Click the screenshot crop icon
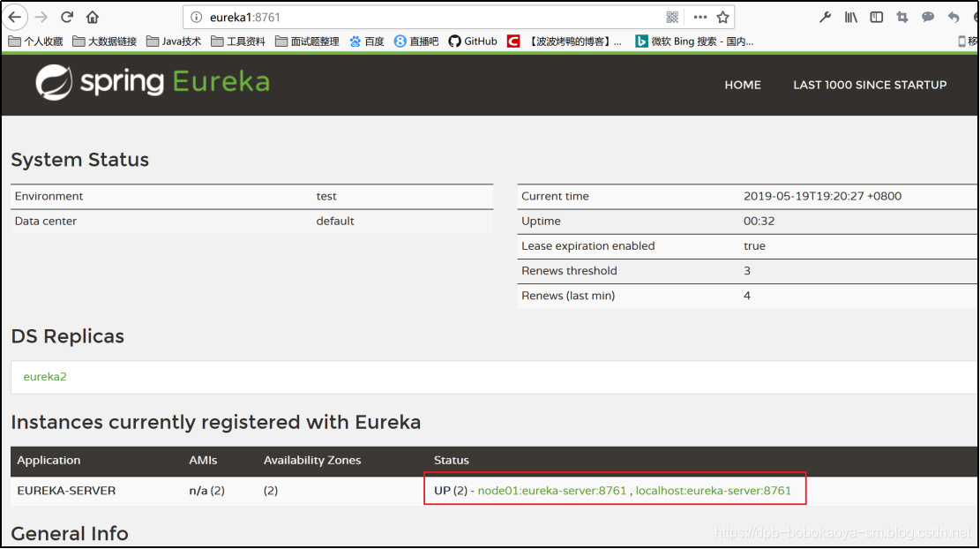This screenshot has width=980, height=549. point(901,18)
